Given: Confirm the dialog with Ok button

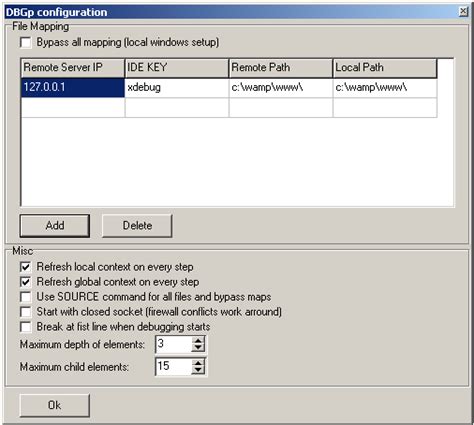Looking at the screenshot, I should tap(55, 405).
